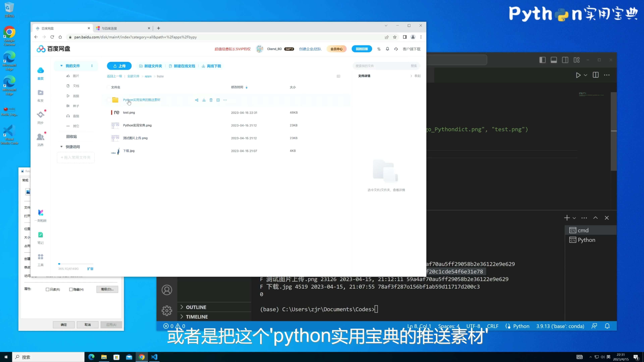644x362 pixels.
Task: Open File Explorer from the taskbar
Action: pos(104,357)
